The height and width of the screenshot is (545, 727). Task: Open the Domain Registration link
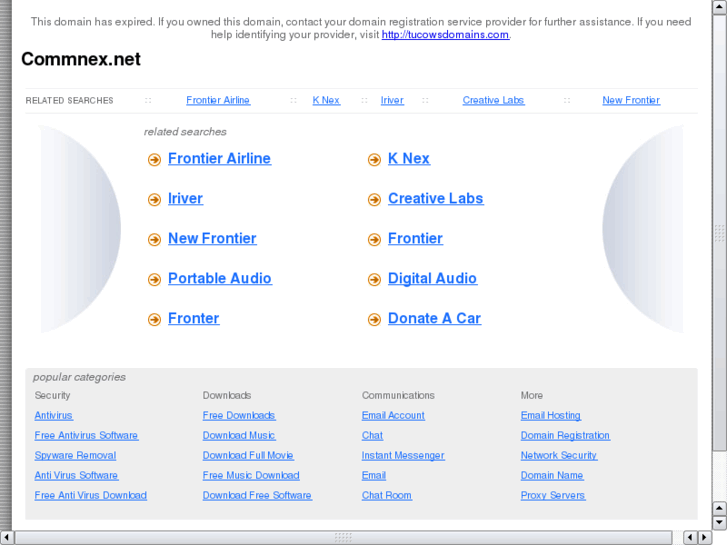[565, 436]
